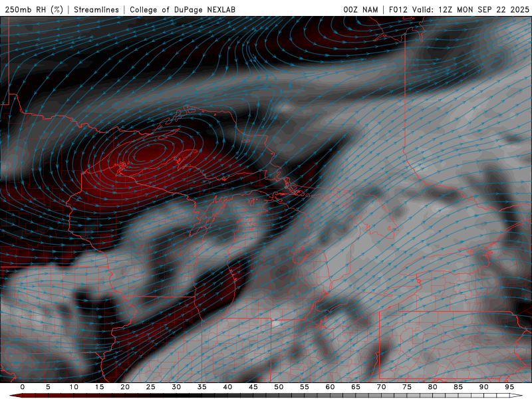The height and width of the screenshot is (399, 532).
Task: Click the 65 tick on color scale
Action: point(356,387)
